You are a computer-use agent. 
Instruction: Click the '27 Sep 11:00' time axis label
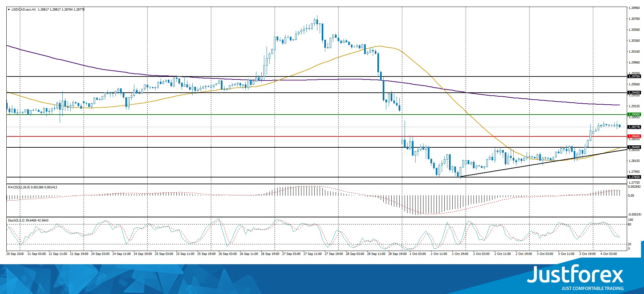click(312, 254)
